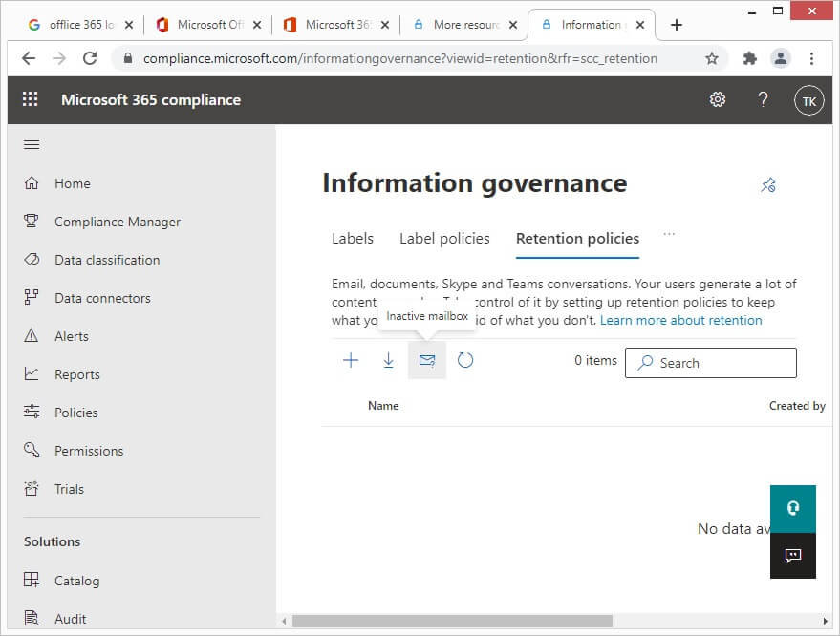Click the Reports chart icon

pyautogui.click(x=32, y=373)
